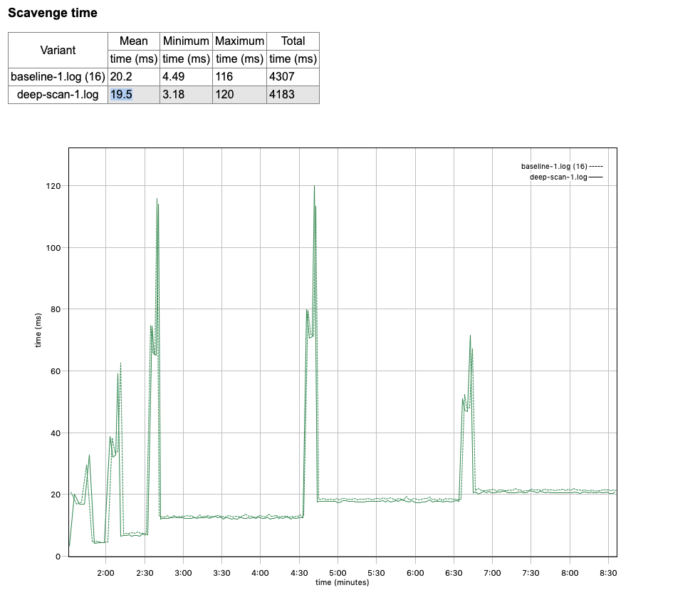Click baseline total value 4307

pos(282,77)
